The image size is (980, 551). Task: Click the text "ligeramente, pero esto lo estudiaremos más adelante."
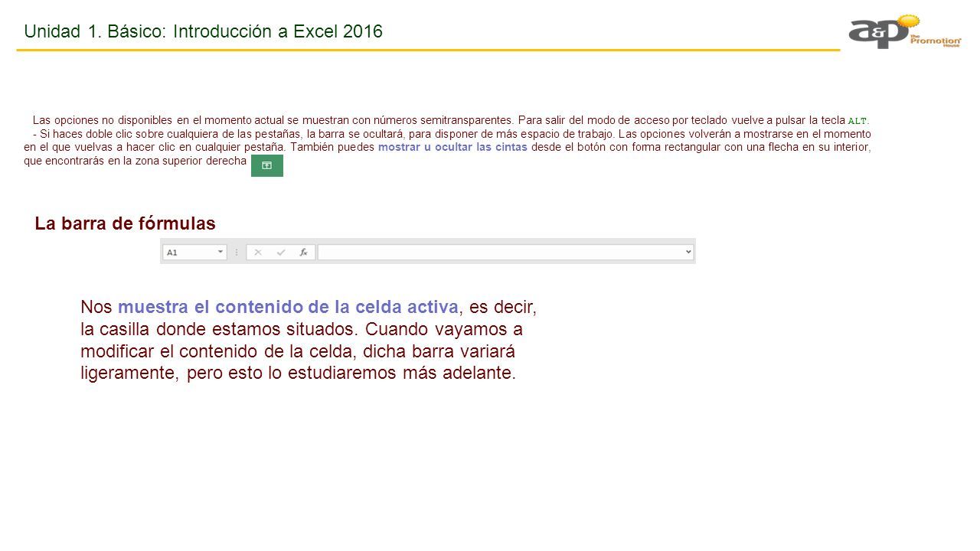[299, 373]
